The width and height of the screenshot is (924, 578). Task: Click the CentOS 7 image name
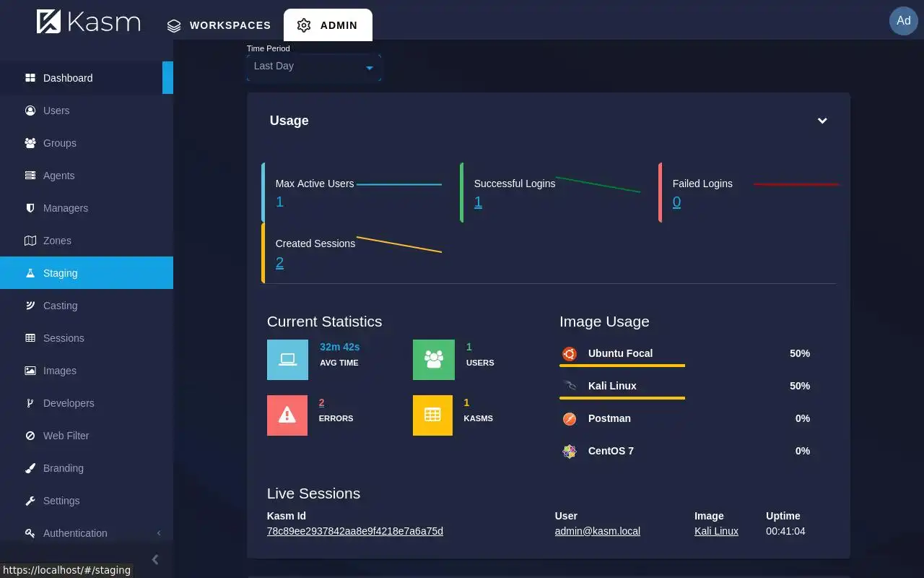coord(611,451)
